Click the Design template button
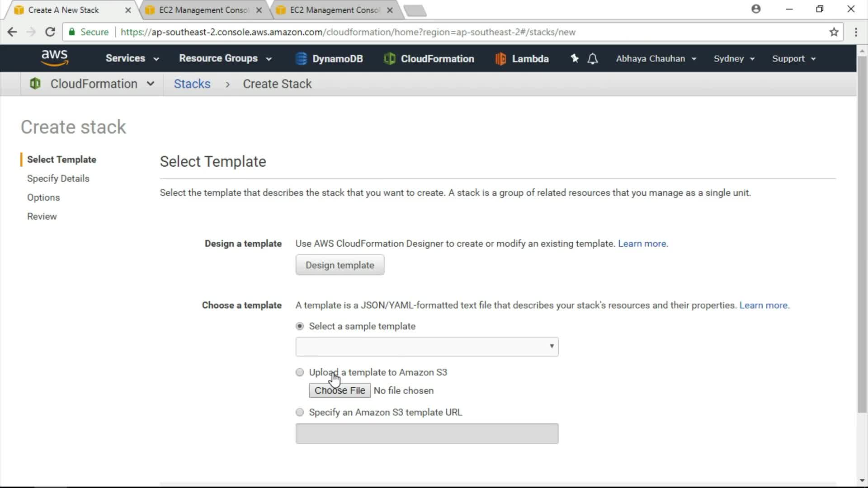Image resolution: width=868 pixels, height=488 pixels. click(340, 265)
